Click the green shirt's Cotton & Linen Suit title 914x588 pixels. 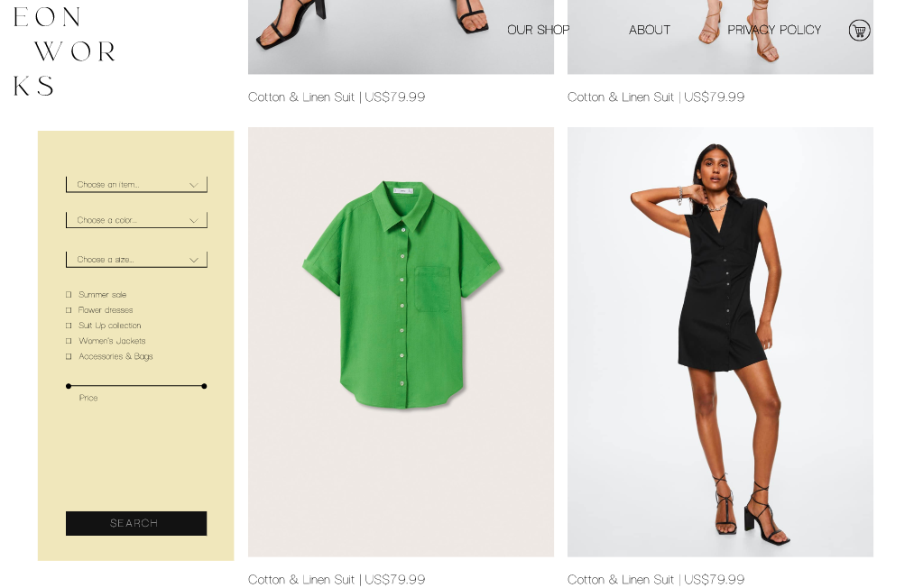(x=301, y=580)
